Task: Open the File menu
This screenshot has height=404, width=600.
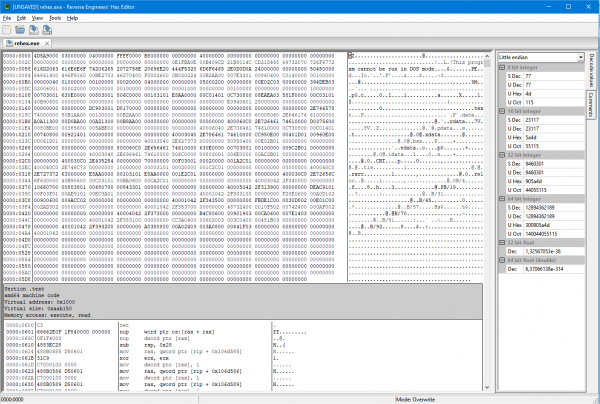Action: pos(9,18)
